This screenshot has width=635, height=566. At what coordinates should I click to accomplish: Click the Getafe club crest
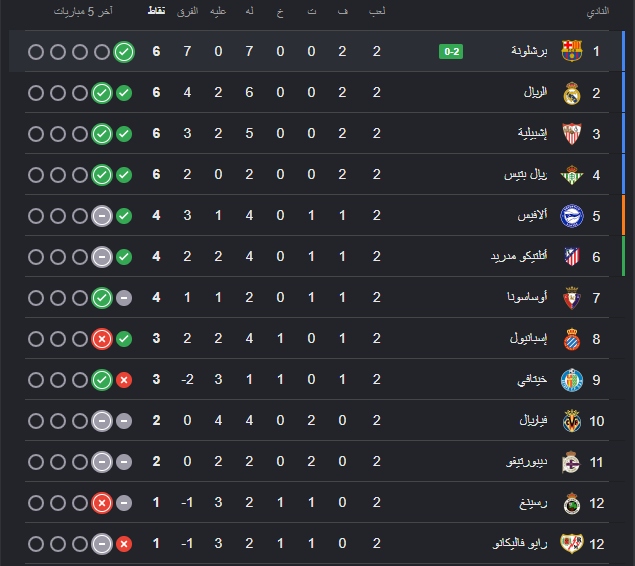(x=571, y=380)
